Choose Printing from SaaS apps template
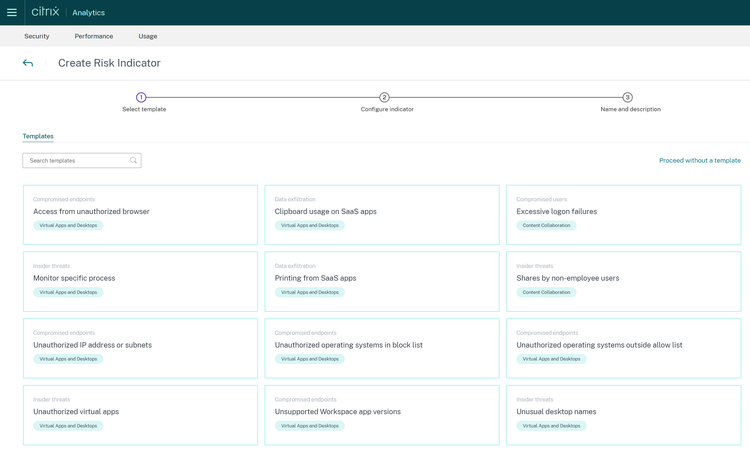Viewport: 750px width, 452px height. click(x=382, y=282)
